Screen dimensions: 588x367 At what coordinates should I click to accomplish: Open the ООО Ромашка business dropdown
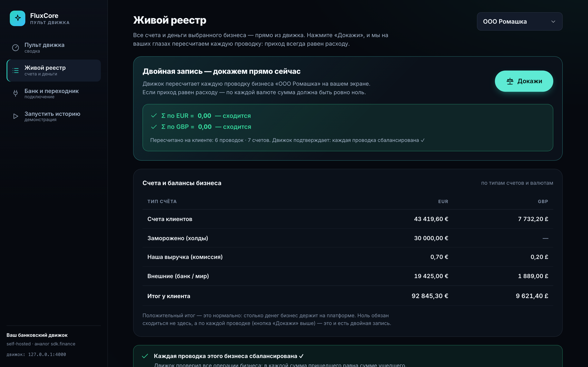point(519,21)
